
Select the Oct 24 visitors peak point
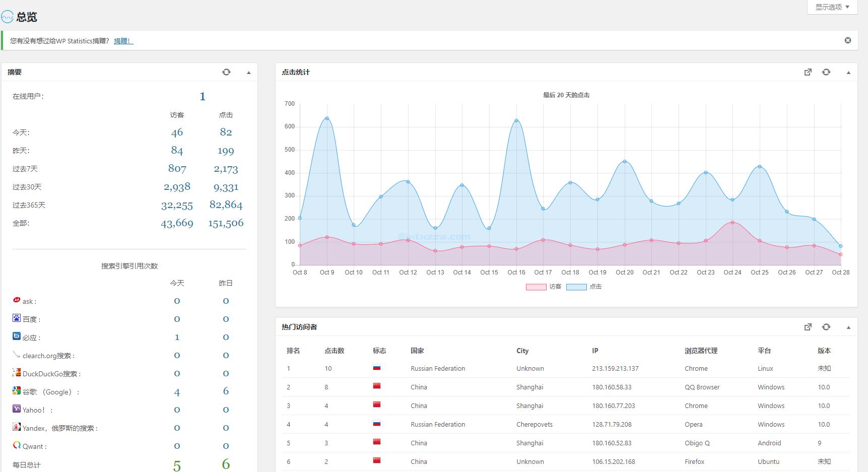click(732, 222)
